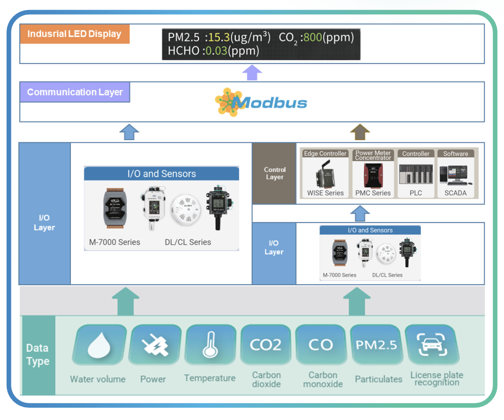Select the Power plug icon
The image size is (504, 420).
(155, 345)
